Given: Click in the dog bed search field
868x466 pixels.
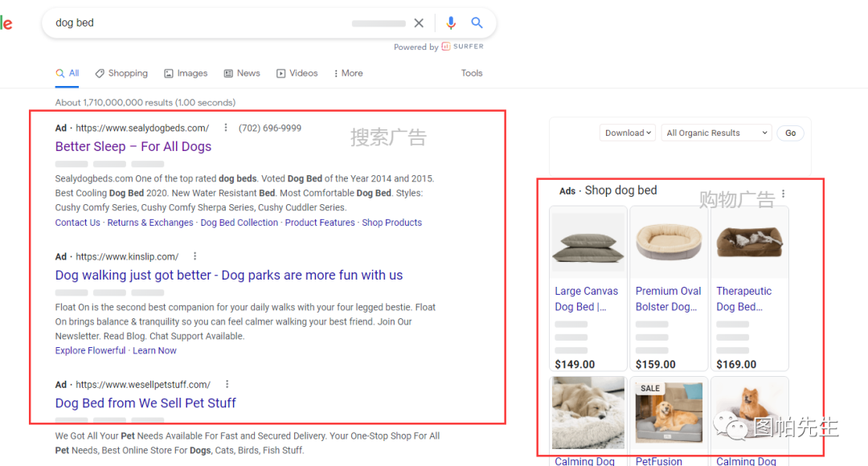Looking at the screenshot, I should [x=201, y=23].
